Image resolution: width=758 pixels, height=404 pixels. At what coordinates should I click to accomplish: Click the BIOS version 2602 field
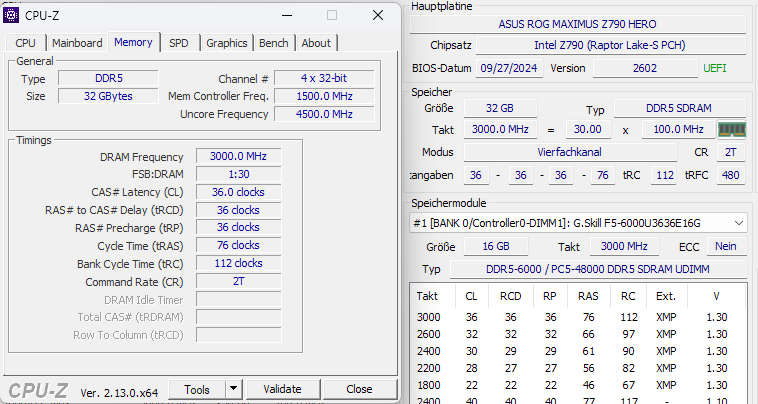(x=645, y=68)
